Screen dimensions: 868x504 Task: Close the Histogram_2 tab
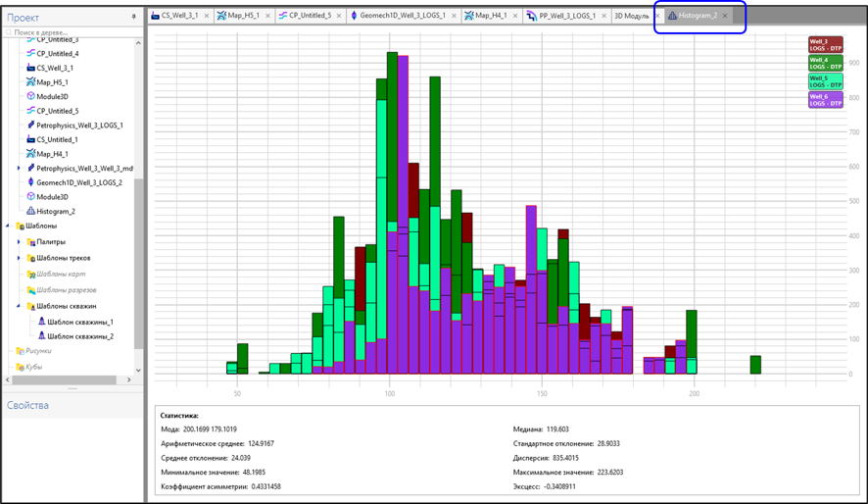pyautogui.click(x=725, y=16)
